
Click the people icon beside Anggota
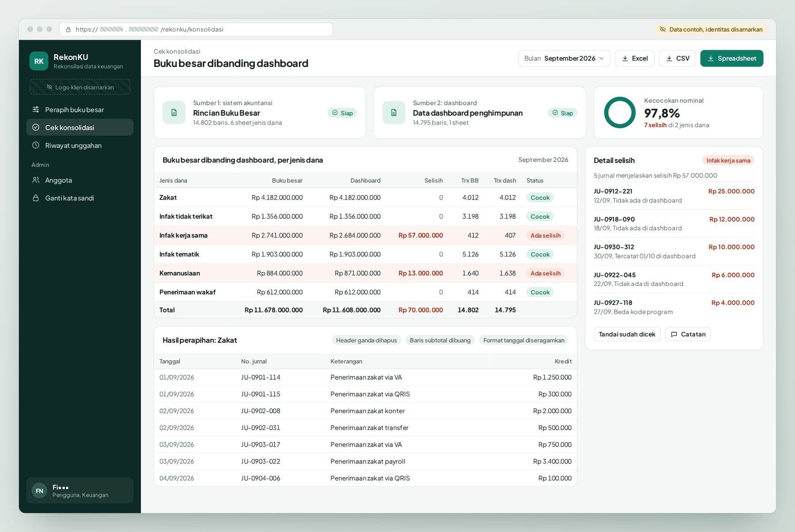(x=36, y=180)
